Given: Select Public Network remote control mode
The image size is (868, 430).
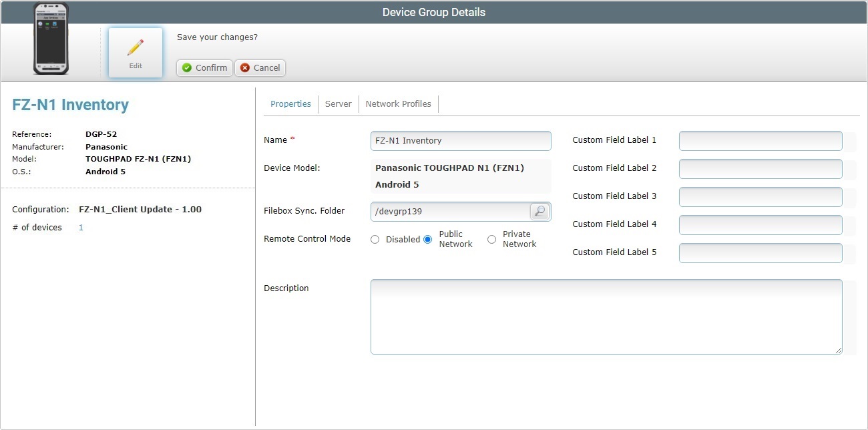Looking at the screenshot, I should 428,239.
